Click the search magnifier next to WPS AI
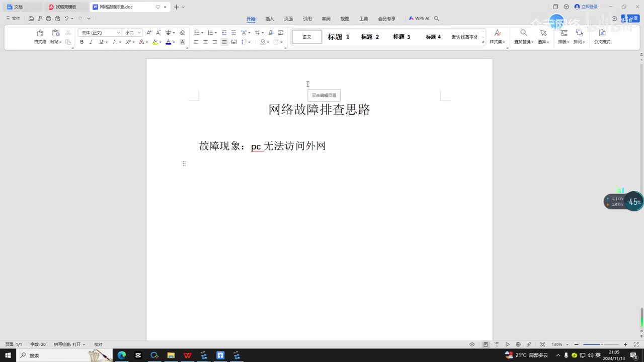This screenshot has height=362, width=644. click(437, 19)
